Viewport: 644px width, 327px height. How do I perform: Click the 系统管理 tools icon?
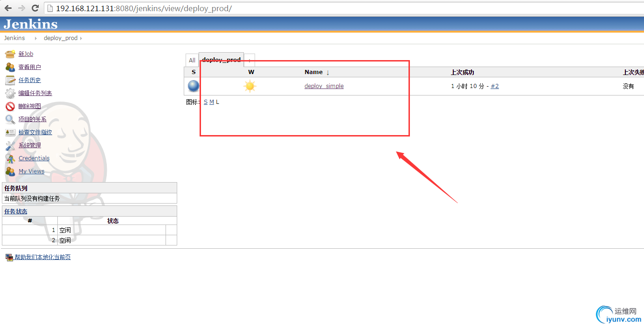(10, 145)
